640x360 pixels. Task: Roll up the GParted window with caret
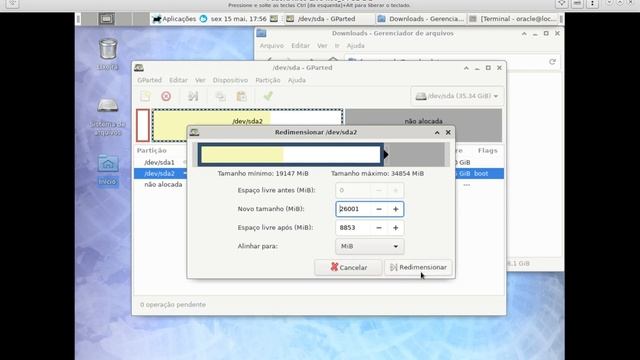pos(466,68)
